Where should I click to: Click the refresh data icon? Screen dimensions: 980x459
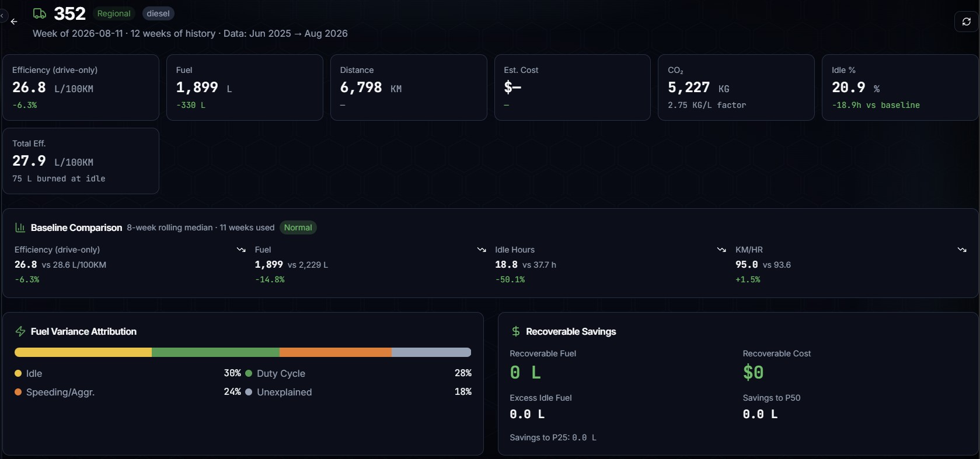tap(967, 22)
